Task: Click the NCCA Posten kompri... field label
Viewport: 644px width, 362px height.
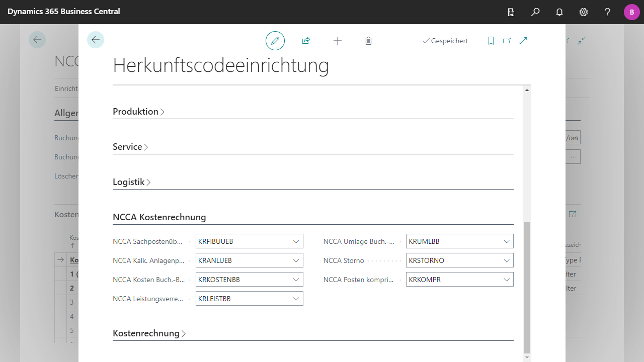Action: [359, 280]
